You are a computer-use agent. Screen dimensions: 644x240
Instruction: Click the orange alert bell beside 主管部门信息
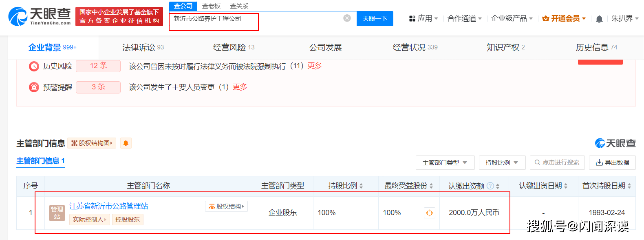pos(126,143)
